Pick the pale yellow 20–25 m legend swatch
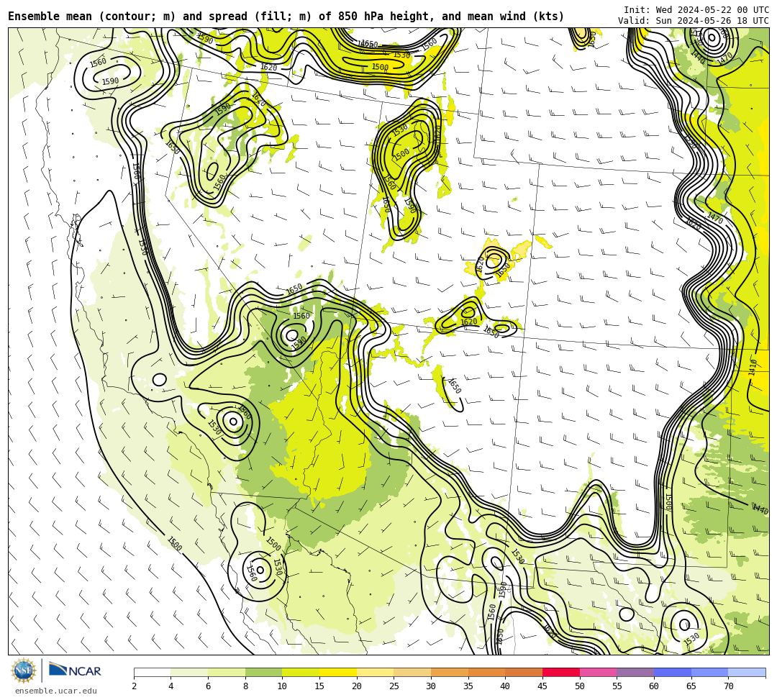This screenshot has height=700, width=777. 375,672
